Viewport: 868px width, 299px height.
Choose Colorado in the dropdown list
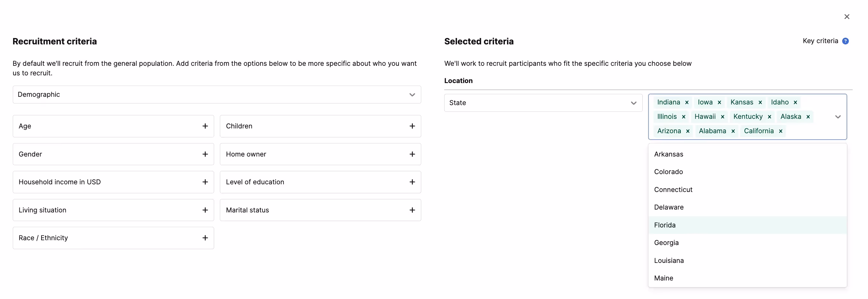click(669, 172)
